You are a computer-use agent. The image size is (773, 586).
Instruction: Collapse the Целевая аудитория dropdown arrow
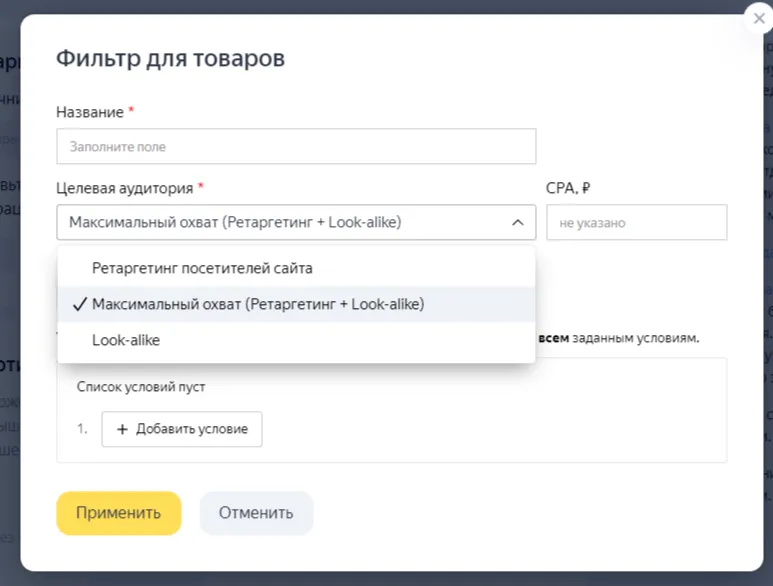coord(517,222)
